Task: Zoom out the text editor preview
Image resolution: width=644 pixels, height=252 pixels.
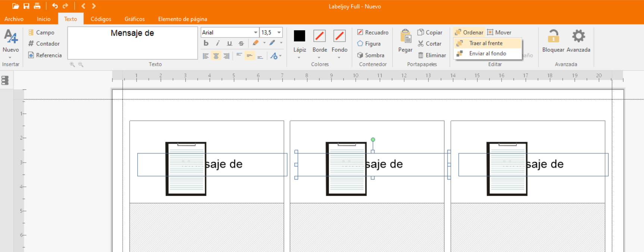Action: click(81, 64)
